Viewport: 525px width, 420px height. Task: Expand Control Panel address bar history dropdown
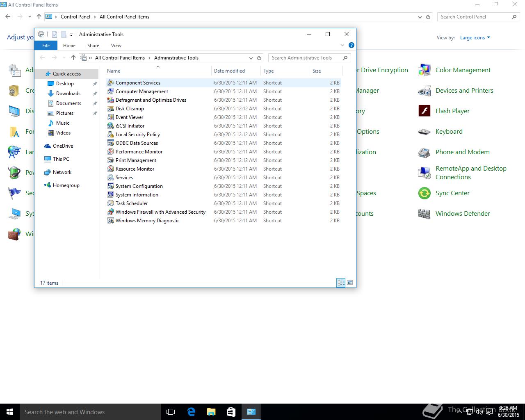point(420,17)
